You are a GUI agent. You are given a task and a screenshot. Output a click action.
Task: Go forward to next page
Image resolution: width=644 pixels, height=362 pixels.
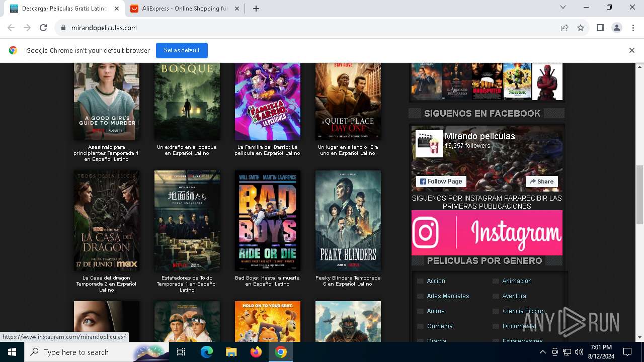click(x=27, y=28)
